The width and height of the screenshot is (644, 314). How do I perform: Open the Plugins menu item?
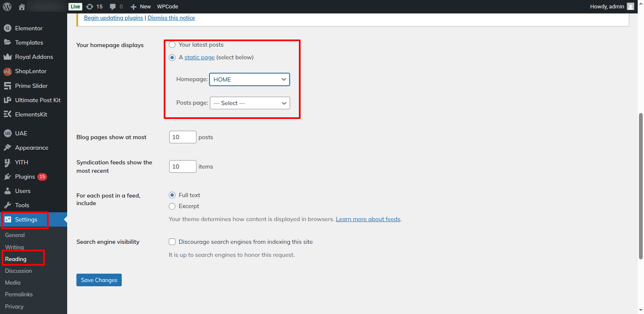(x=25, y=177)
